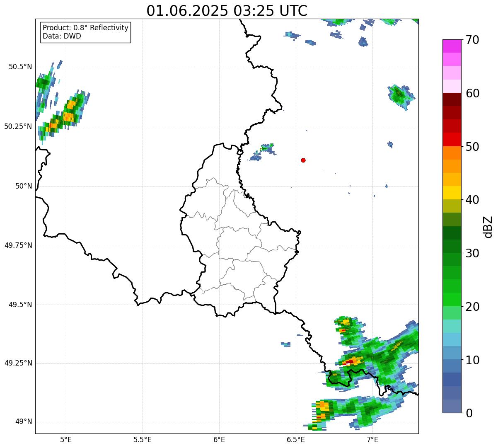Click the magenta top swatch of colorbar
The height and width of the screenshot is (448, 498).
click(452, 46)
